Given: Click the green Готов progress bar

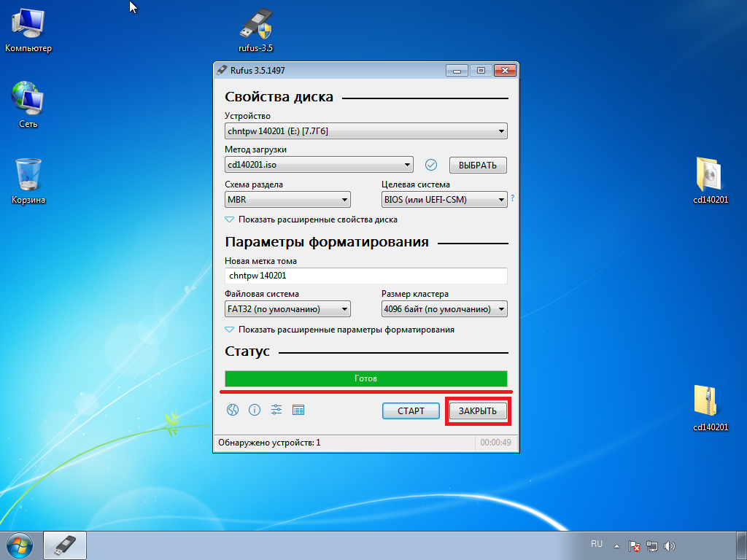Looking at the screenshot, I should [366, 378].
